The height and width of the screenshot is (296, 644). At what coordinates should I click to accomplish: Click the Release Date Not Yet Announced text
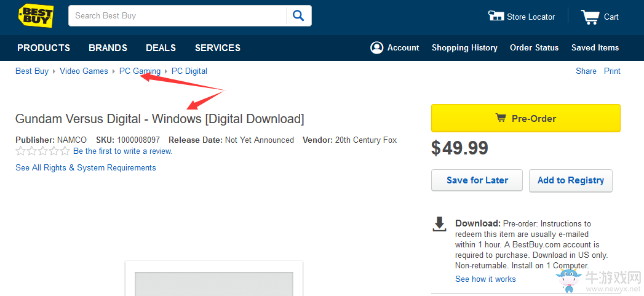click(231, 140)
